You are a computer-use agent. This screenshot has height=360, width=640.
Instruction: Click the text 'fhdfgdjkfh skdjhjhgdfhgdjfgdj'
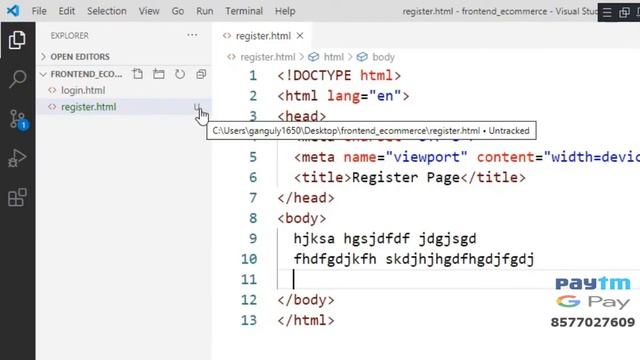[414, 259]
